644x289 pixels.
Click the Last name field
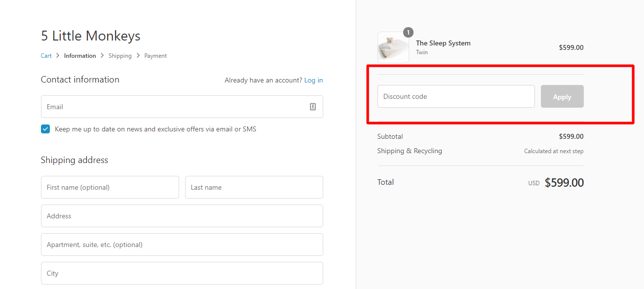(254, 187)
